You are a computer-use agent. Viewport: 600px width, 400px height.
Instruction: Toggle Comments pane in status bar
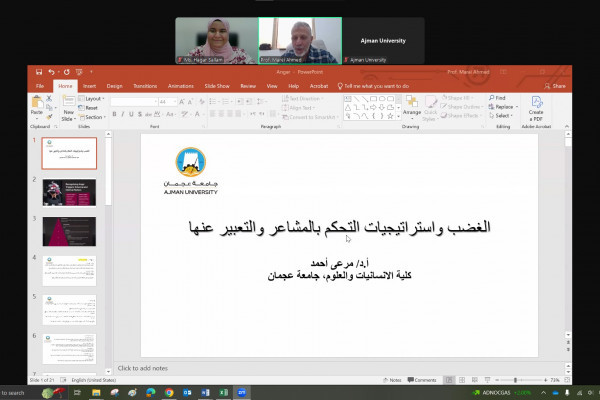point(424,380)
